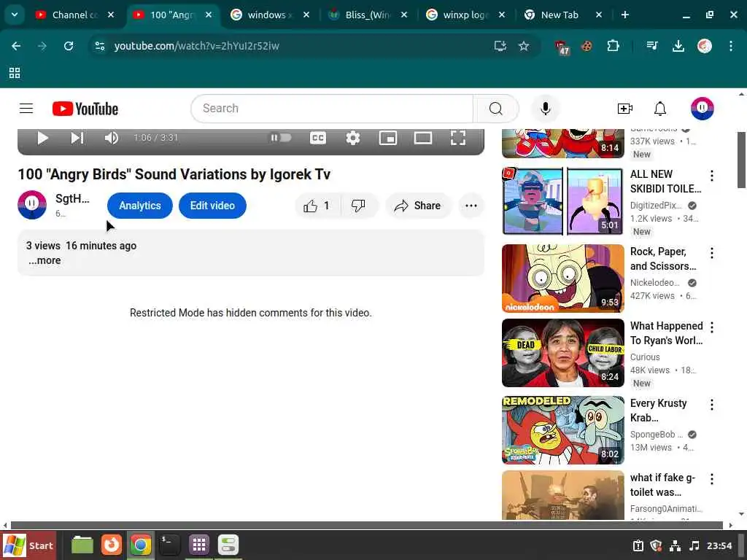Click the youtube.com address bar

196,46
